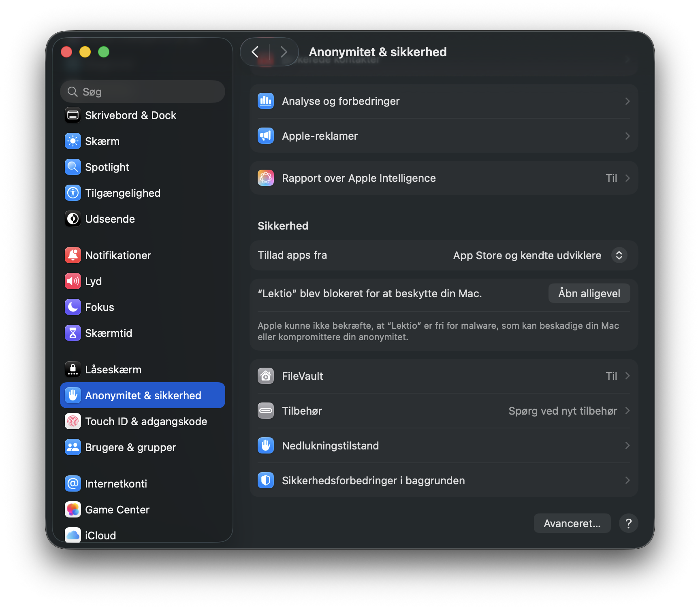Click the Apple Intelligence report icon
Image resolution: width=700 pixels, height=609 pixels.
[266, 178]
